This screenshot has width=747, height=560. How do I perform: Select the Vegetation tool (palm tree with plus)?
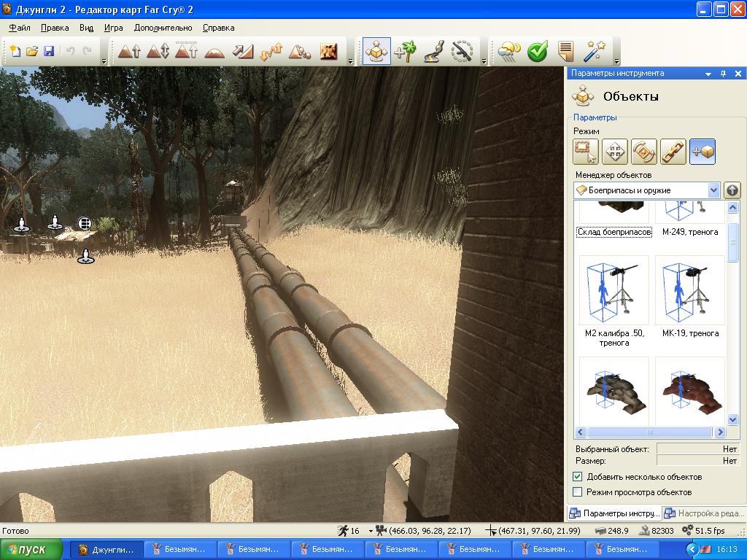tap(406, 51)
